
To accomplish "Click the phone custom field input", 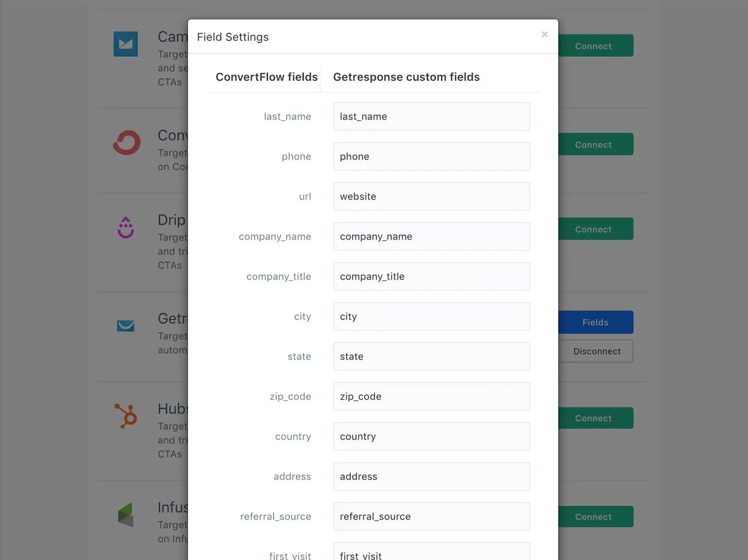I will [x=431, y=157].
